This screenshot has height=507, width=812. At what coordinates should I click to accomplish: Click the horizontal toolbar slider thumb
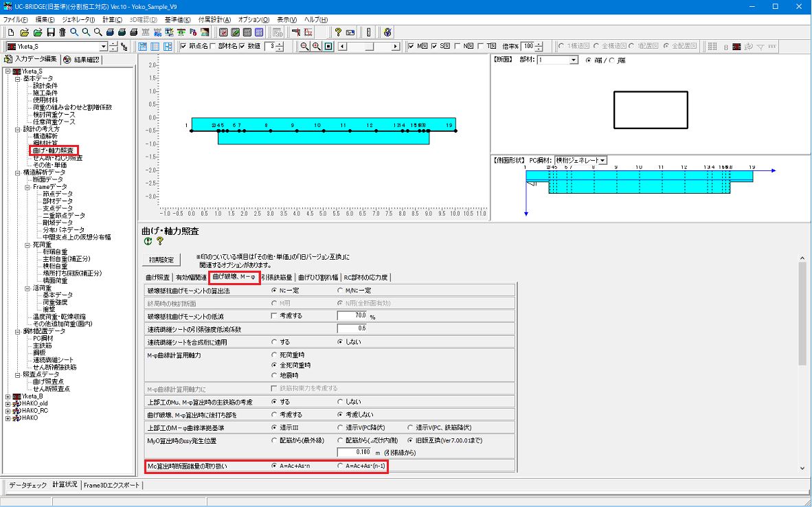pyautogui.click(x=370, y=47)
